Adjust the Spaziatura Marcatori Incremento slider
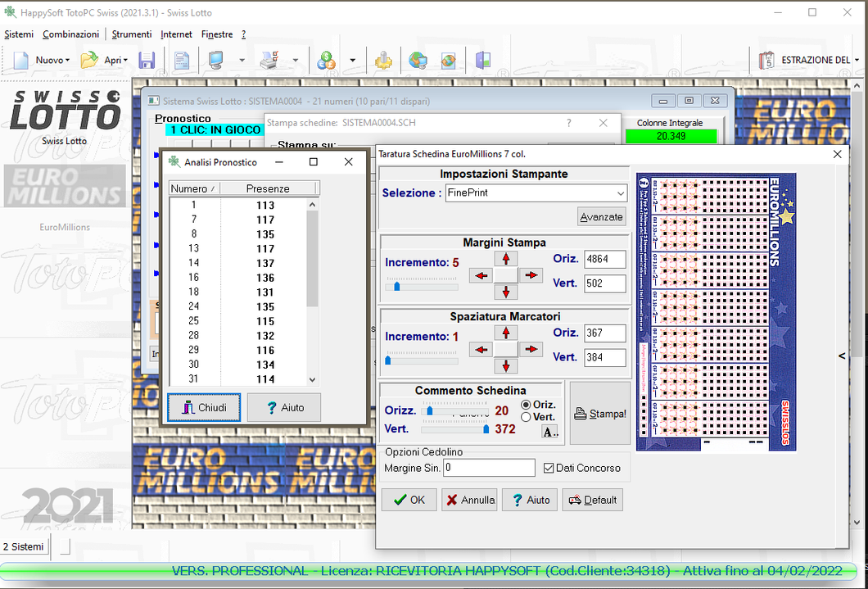This screenshot has height=589, width=868. point(422,359)
